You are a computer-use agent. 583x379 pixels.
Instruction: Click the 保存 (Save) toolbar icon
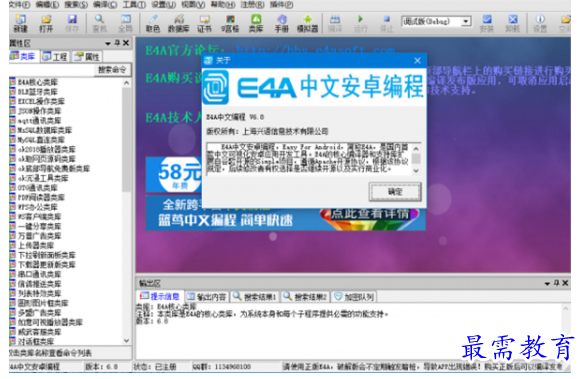[72, 23]
